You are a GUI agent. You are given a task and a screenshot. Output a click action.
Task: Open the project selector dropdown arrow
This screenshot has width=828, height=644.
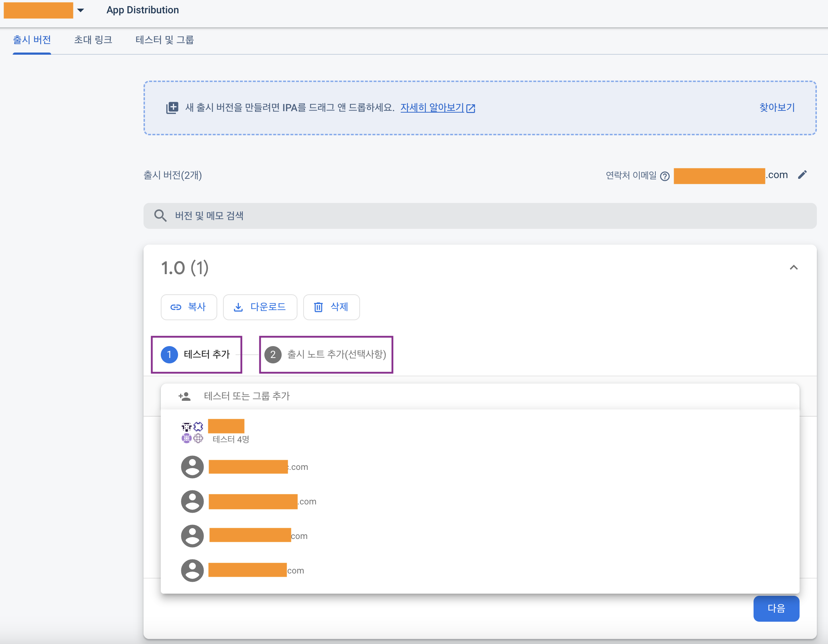[x=80, y=10]
